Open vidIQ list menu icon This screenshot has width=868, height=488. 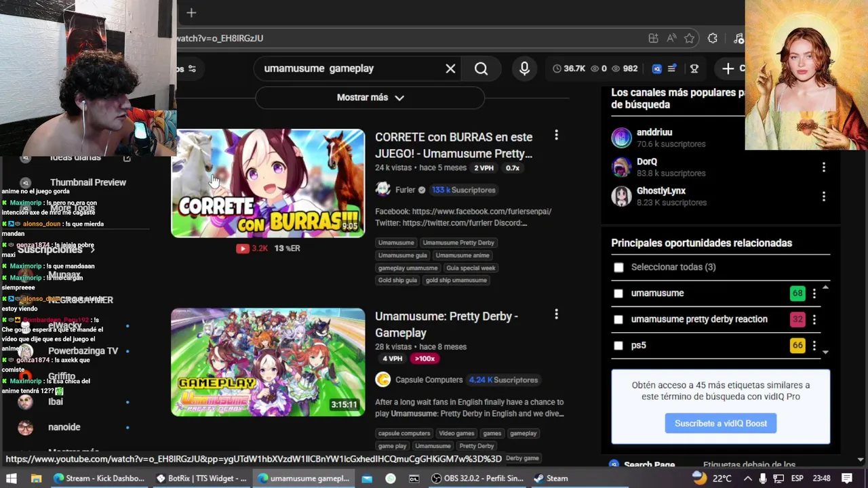coord(672,68)
